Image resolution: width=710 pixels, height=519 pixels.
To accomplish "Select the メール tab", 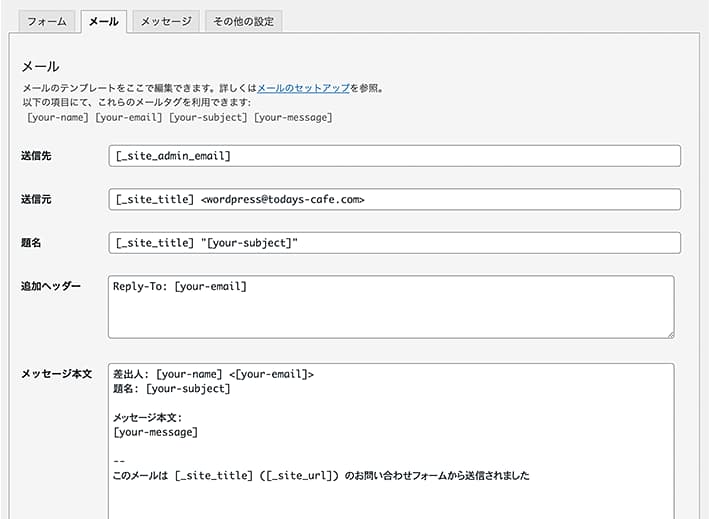I will tap(104, 21).
